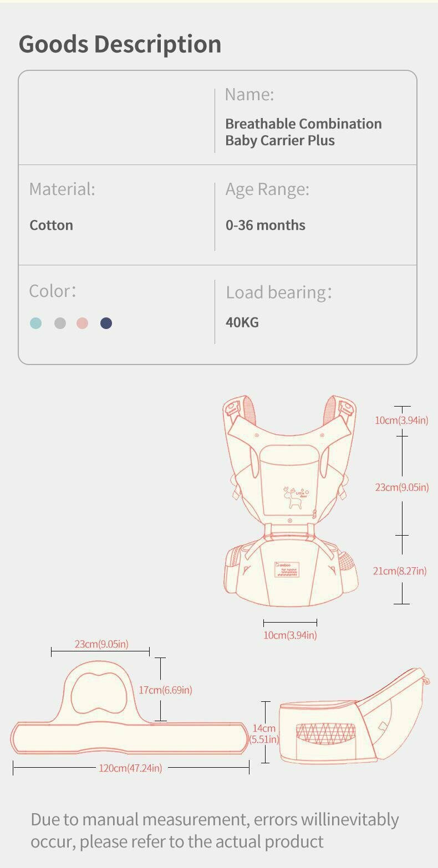This screenshot has width=438, height=868.
Task: Click the Cotton material value
Action: [x=51, y=225]
